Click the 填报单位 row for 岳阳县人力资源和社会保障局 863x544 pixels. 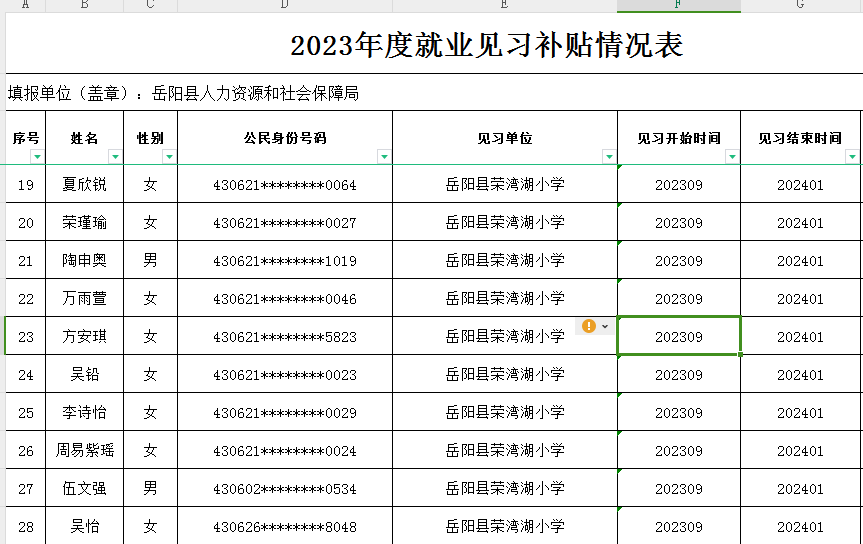click(183, 94)
